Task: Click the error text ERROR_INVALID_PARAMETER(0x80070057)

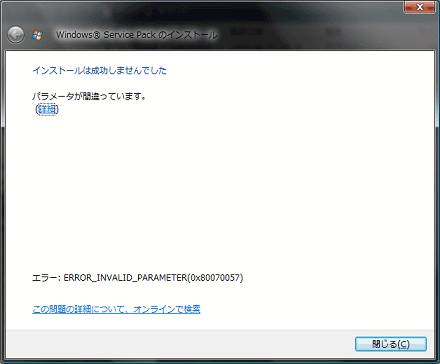Action: click(x=153, y=278)
